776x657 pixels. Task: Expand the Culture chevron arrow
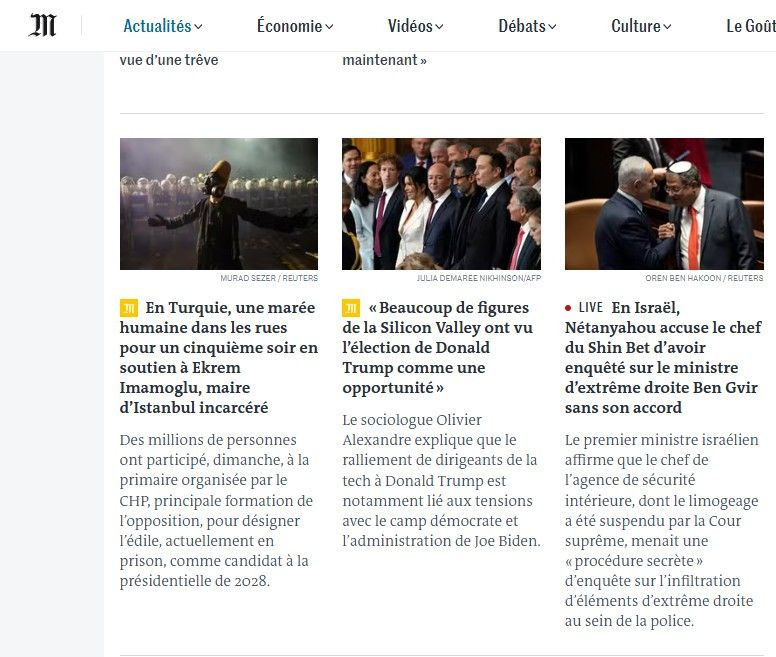tap(667, 27)
